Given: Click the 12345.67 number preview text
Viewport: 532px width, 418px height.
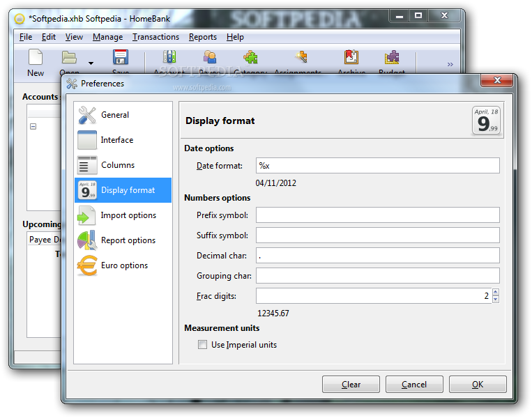Looking at the screenshot, I should 273,313.
